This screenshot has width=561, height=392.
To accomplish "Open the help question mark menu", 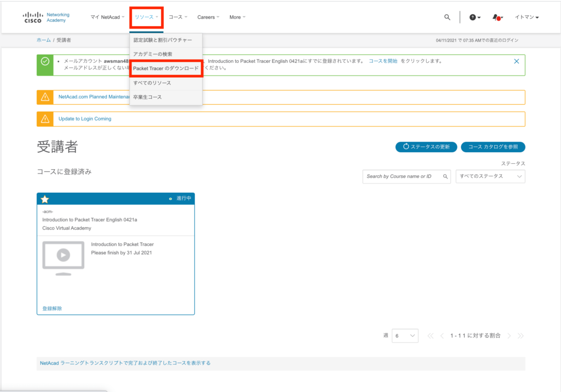I will tap(475, 17).
